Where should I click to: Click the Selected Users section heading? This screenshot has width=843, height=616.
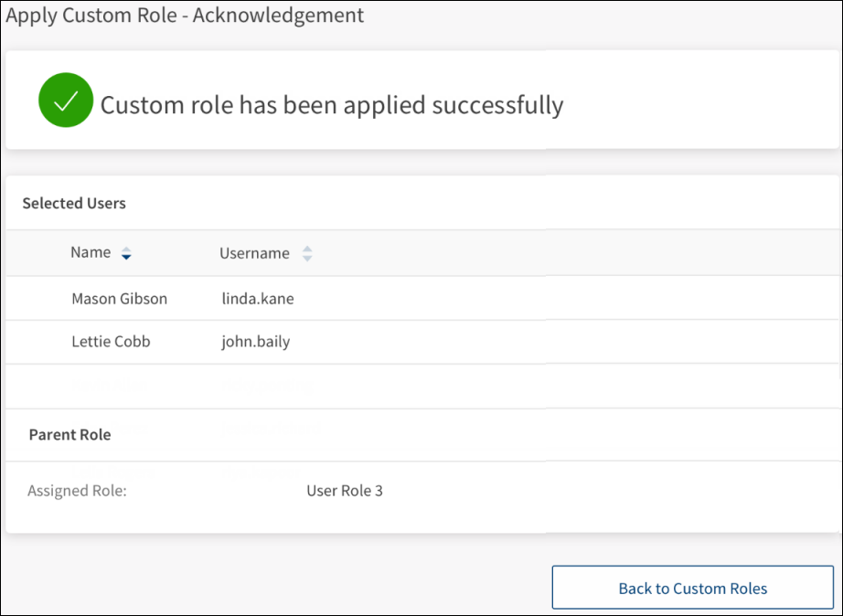coord(74,204)
